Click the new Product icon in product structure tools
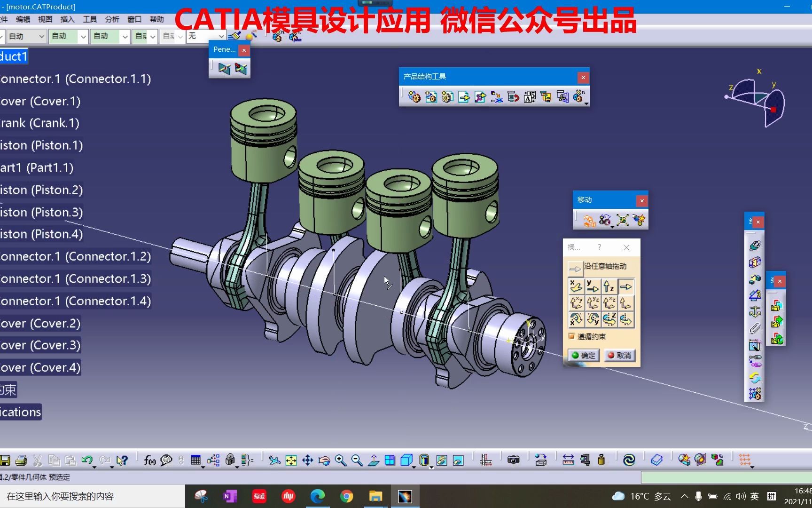This screenshot has width=812, height=508. (431, 97)
